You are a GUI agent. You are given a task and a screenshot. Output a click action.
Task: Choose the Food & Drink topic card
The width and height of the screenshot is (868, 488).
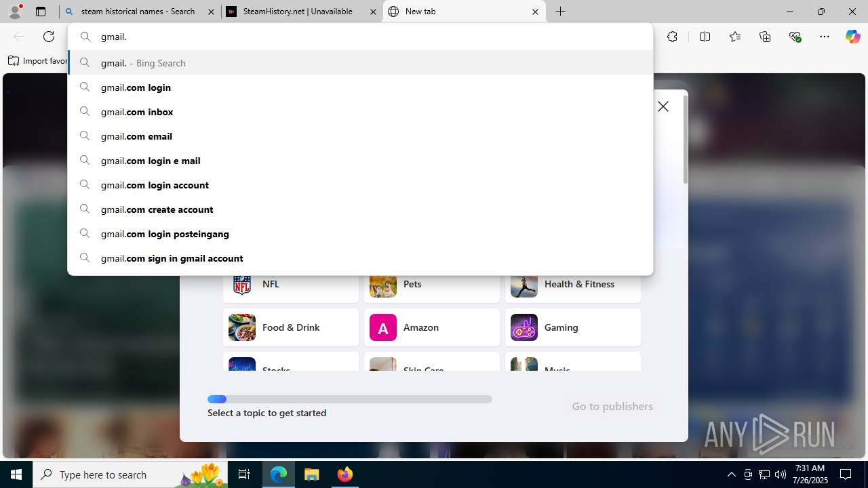point(291,327)
